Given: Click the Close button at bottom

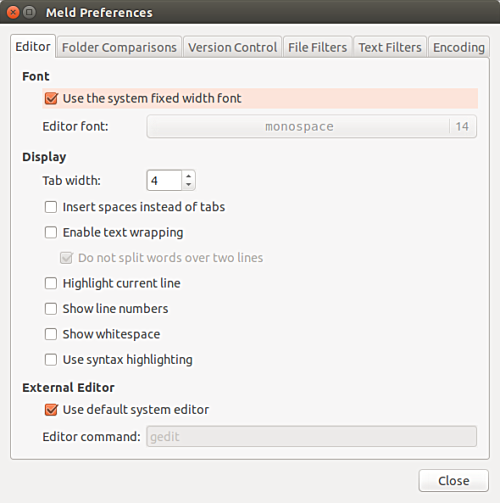Looking at the screenshot, I should (454, 481).
